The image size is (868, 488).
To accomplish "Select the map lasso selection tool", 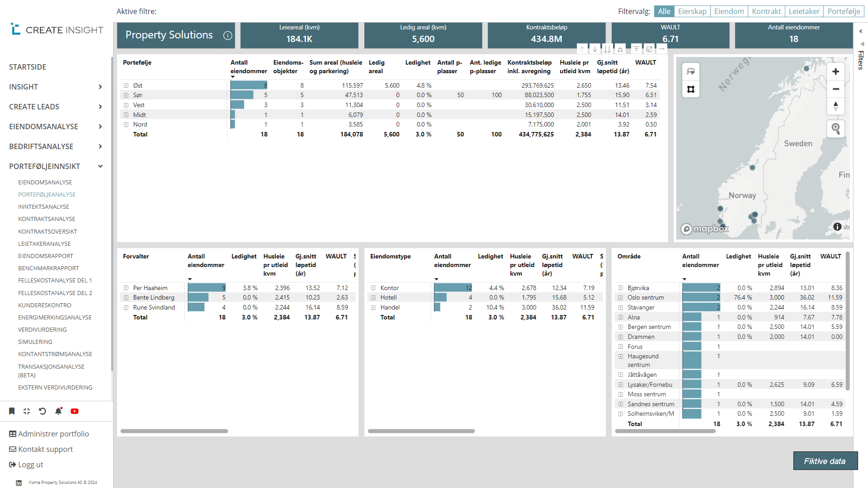I will [x=691, y=71].
